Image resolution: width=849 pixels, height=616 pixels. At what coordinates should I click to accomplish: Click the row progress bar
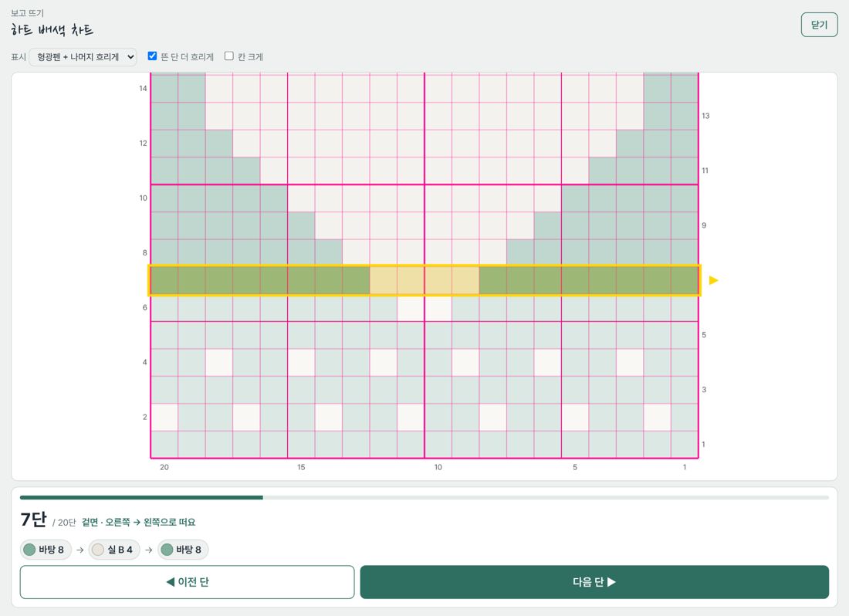[x=424, y=497]
